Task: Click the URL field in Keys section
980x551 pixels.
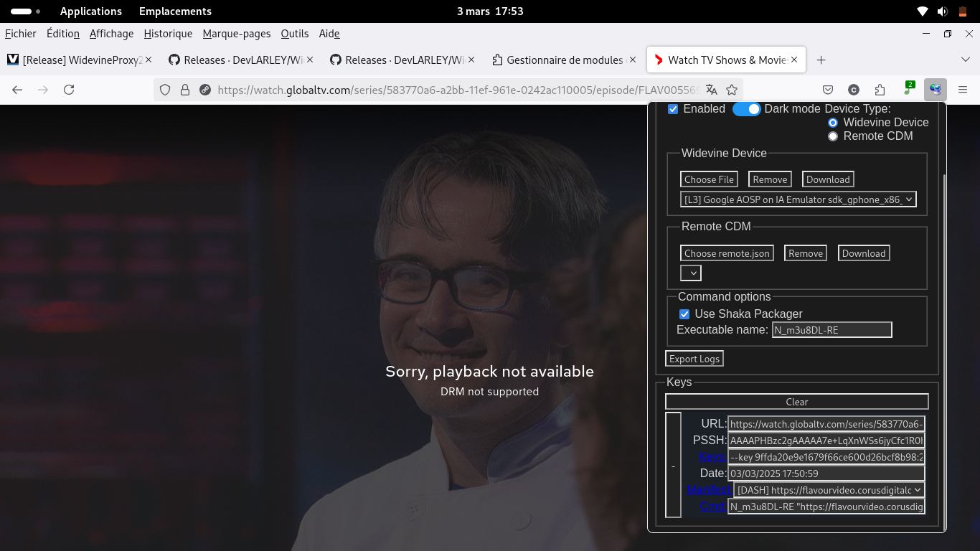Action: click(826, 424)
